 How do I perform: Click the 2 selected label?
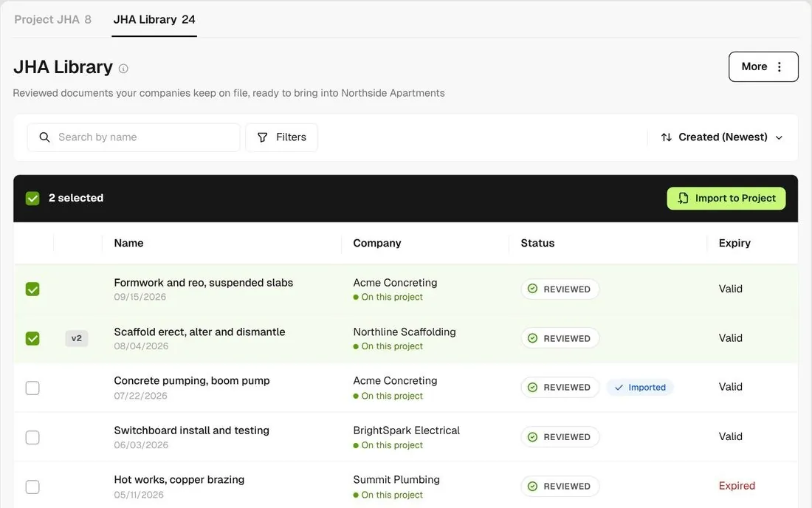click(76, 198)
